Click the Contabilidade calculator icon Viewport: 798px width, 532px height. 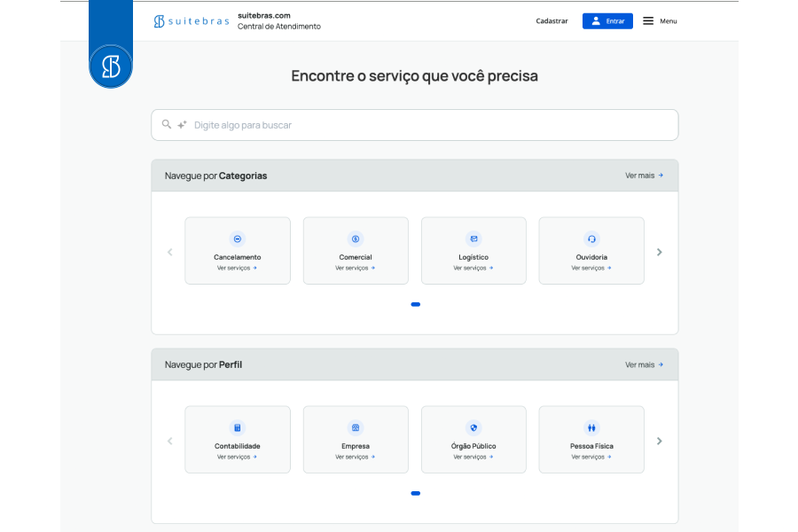click(x=237, y=426)
